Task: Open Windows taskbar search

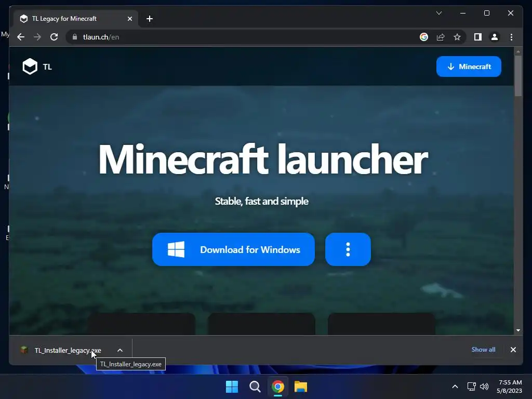Action: (x=255, y=387)
